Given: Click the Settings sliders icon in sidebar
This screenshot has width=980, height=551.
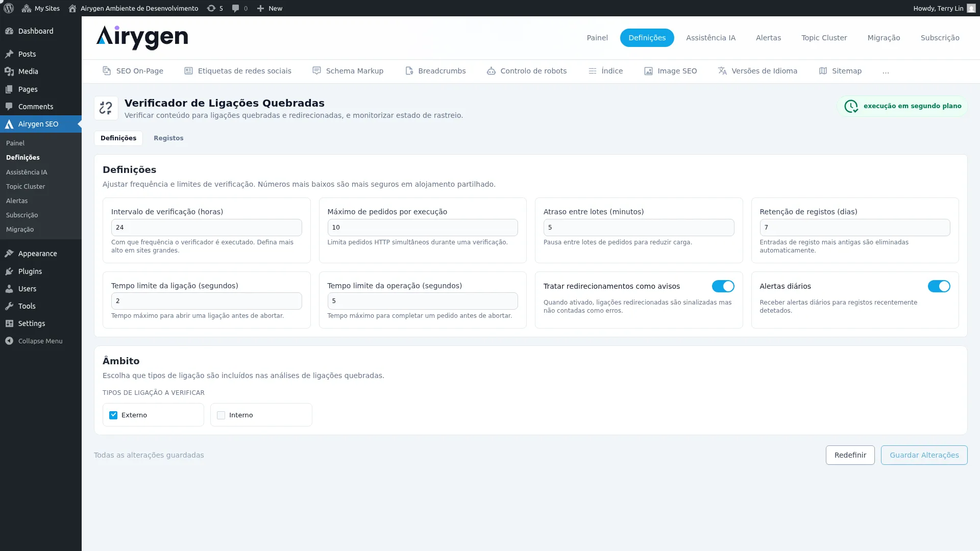Looking at the screenshot, I should click(9, 323).
